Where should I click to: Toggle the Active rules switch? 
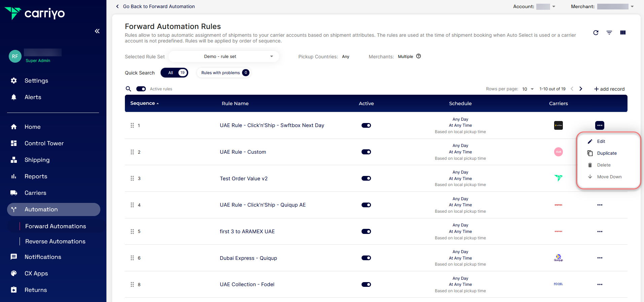141,89
